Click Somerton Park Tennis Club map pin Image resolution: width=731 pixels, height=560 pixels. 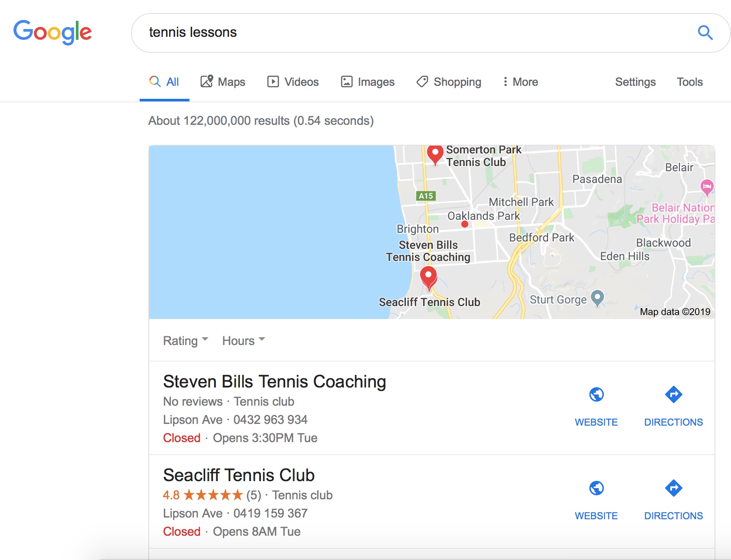pyautogui.click(x=435, y=154)
